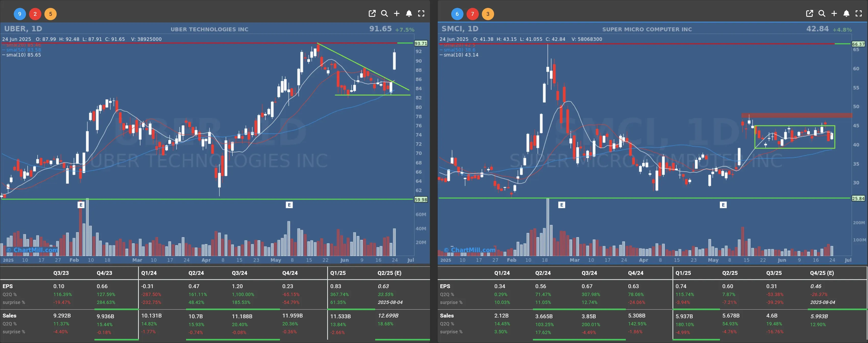Click the 66.37 price label on SMCI axis
This screenshot has height=343, width=868.
858,44
